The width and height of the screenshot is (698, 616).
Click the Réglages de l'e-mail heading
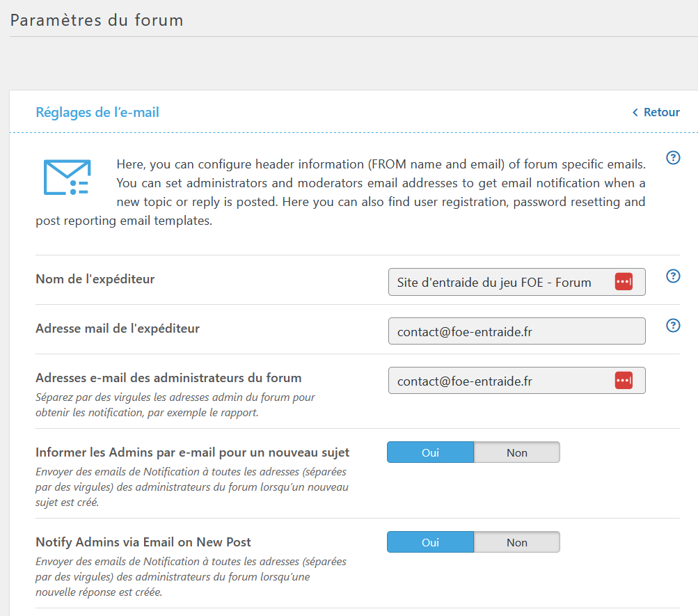[x=97, y=112]
